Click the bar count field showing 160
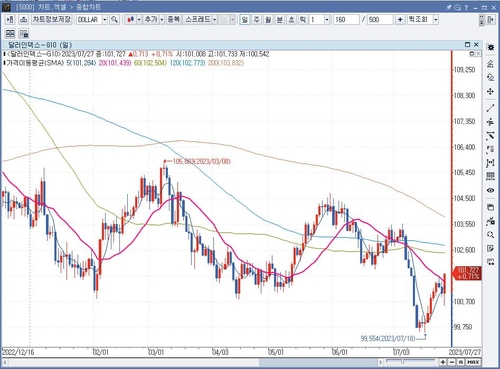 point(346,20)
